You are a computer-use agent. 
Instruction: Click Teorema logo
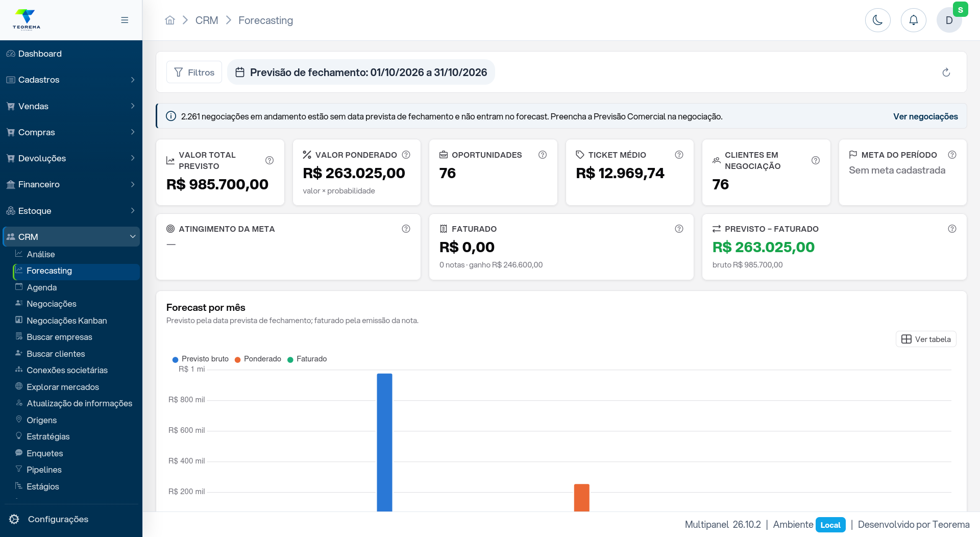click(x=27, y=20)
